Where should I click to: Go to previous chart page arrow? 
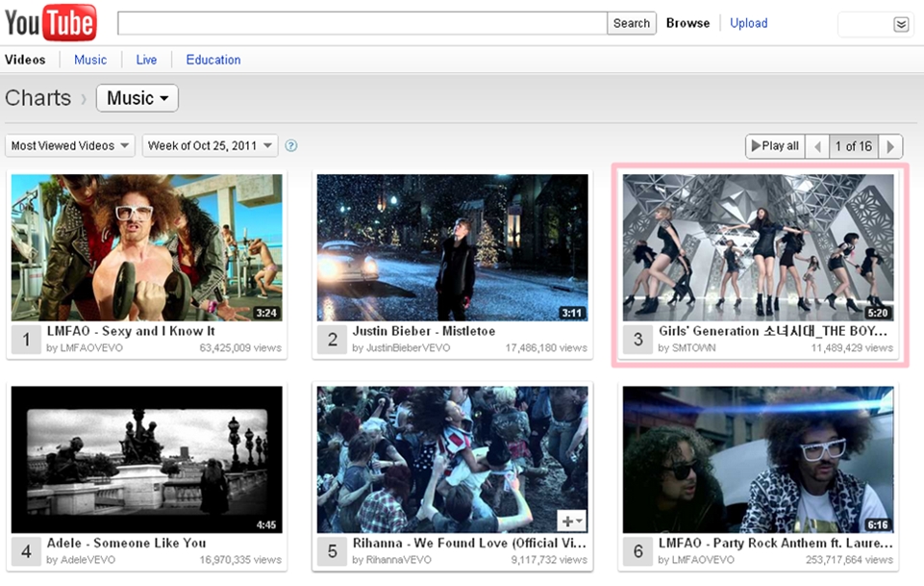817,146
